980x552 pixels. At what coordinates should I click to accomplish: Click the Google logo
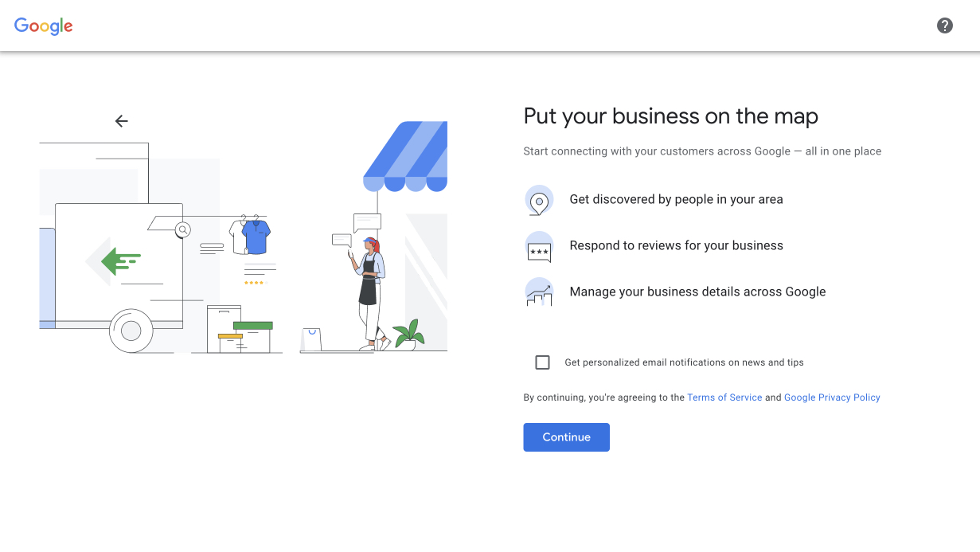coord(44,25)
